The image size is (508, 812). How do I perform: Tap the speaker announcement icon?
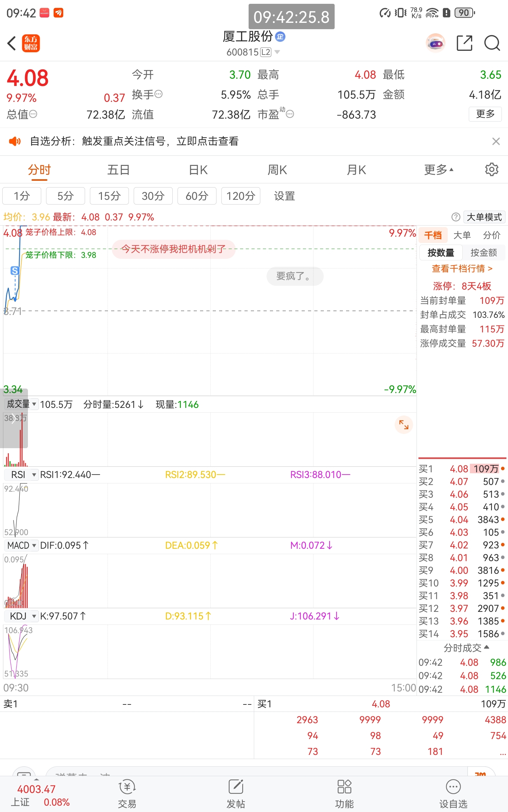click(15, 141)
